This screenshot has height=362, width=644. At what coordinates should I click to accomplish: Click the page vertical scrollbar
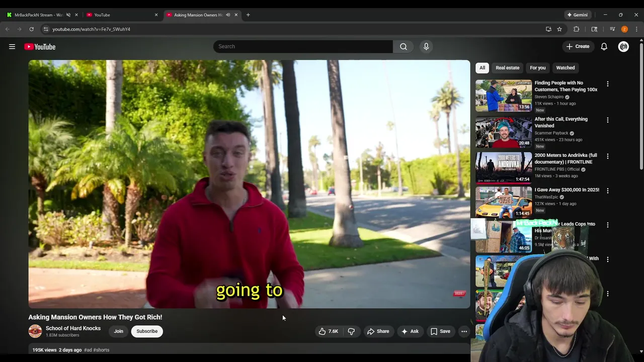point(641,106)
